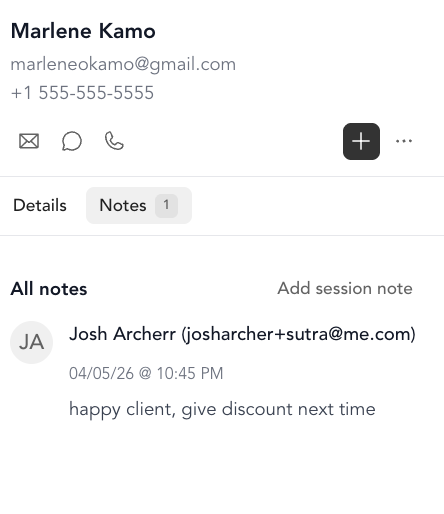Open chat using the speech bubble icon
Image resolution: width=444 pixels, height=514 pixels.
pos(72,141)
